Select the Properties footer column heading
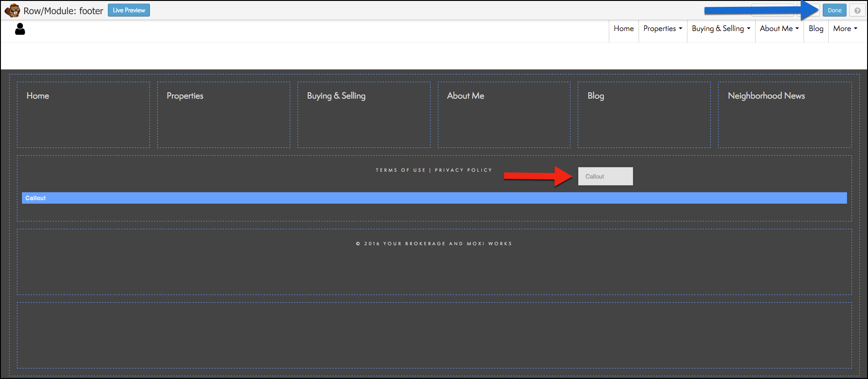The image size is (868, 379). tap(185, 96)
